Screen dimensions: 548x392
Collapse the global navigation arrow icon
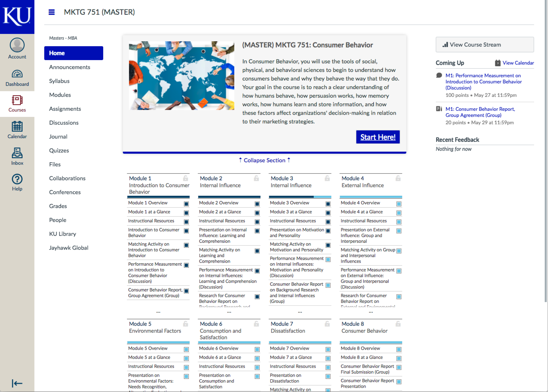(x=17, y=383)
